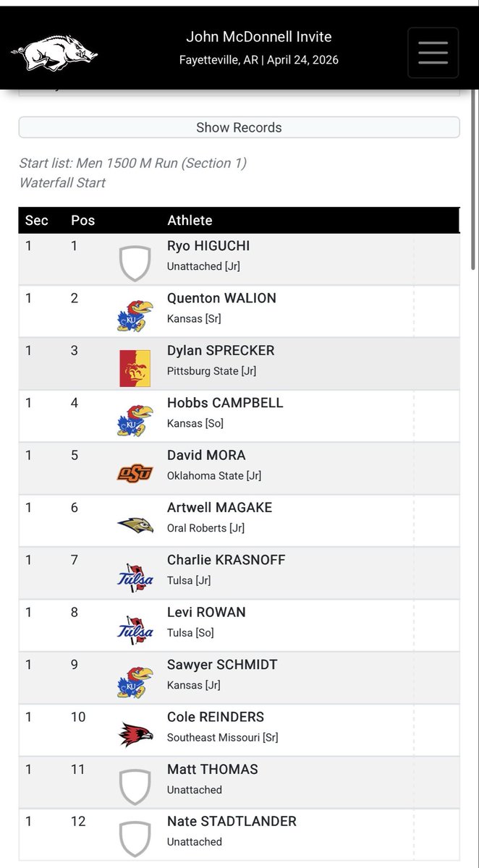The image size is (479, 868).
Task: Select David MORA from the start list
Action: 206,455
